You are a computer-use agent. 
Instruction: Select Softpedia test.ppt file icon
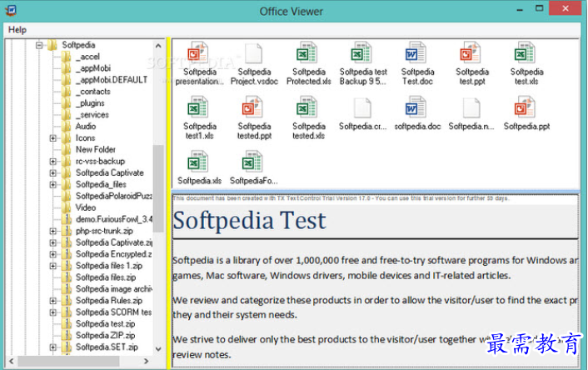point(471,53)
